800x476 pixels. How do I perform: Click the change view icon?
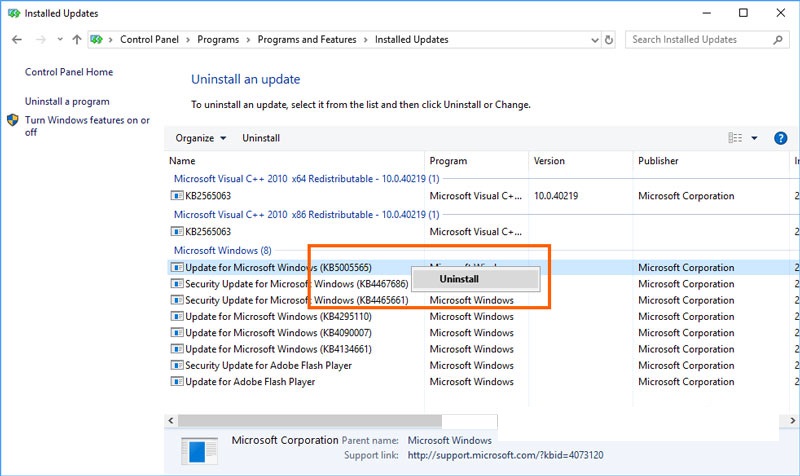coord(736,138)
